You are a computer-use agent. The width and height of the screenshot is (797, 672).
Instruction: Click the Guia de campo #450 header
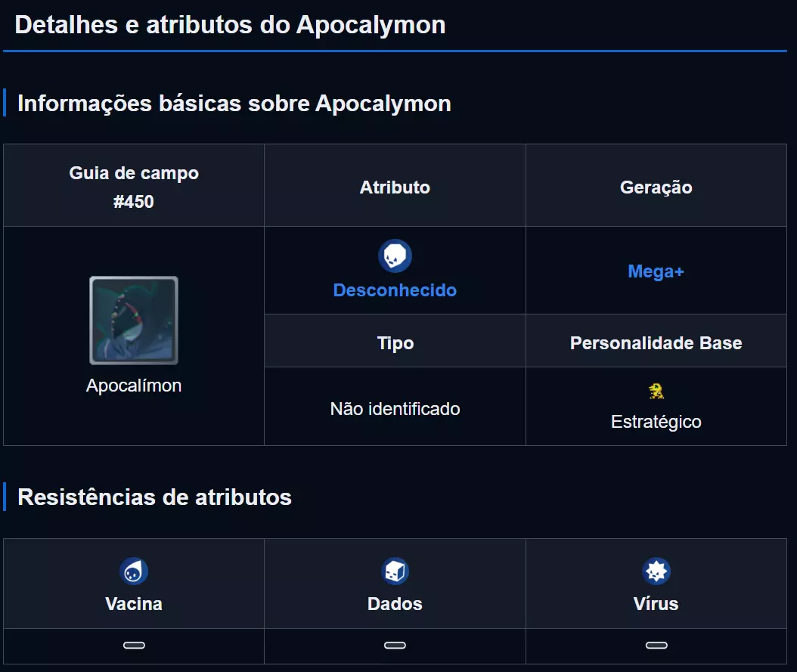coord(134,187)
